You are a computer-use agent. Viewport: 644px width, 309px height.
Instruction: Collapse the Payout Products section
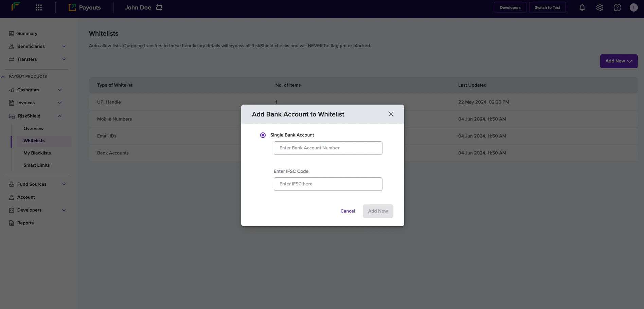[3, 77]
